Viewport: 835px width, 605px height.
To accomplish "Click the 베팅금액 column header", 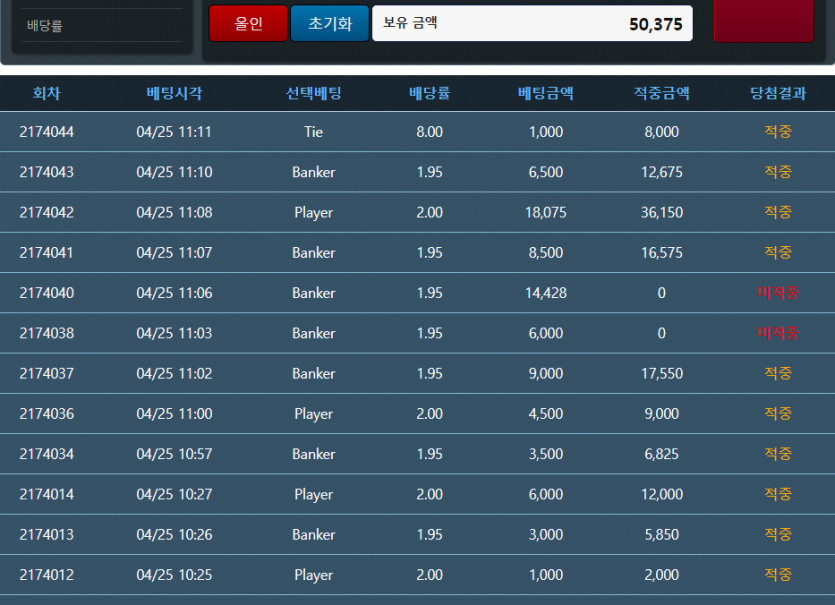I will pos(545,94).
